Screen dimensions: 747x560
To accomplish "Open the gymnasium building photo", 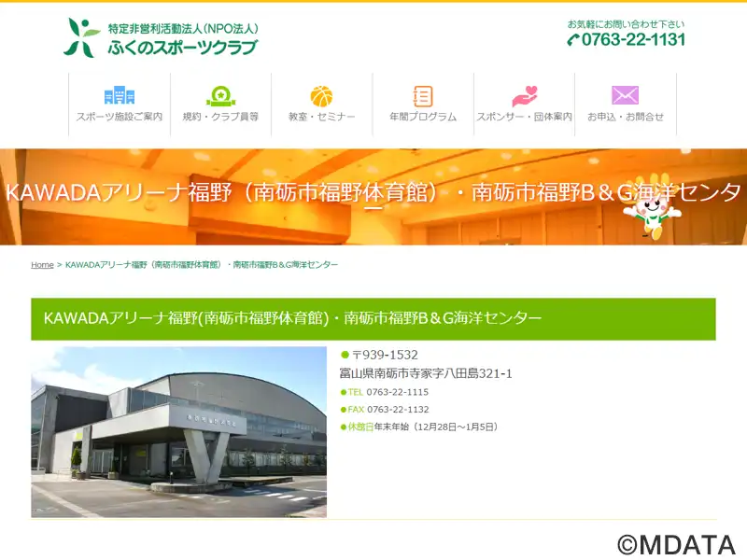I will click(178, 432).
